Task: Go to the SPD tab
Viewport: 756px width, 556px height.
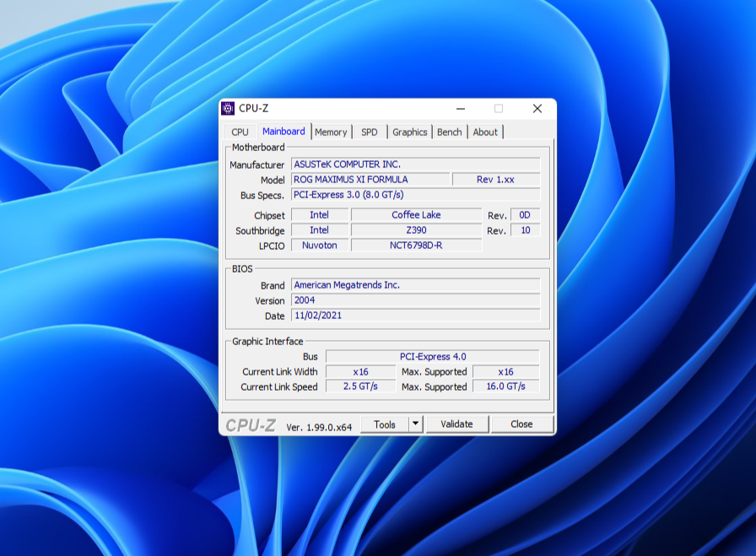Action: click(x=370, y=132)
